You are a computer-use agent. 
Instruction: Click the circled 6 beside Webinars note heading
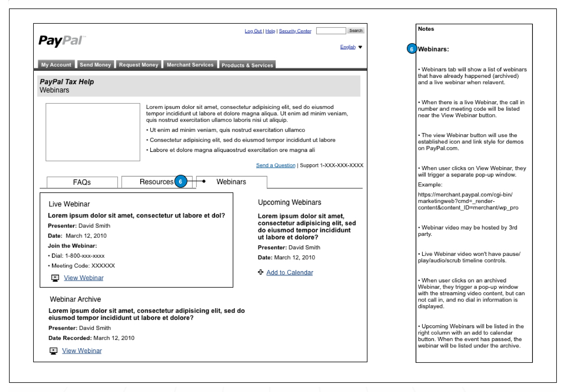coord(412,49)
